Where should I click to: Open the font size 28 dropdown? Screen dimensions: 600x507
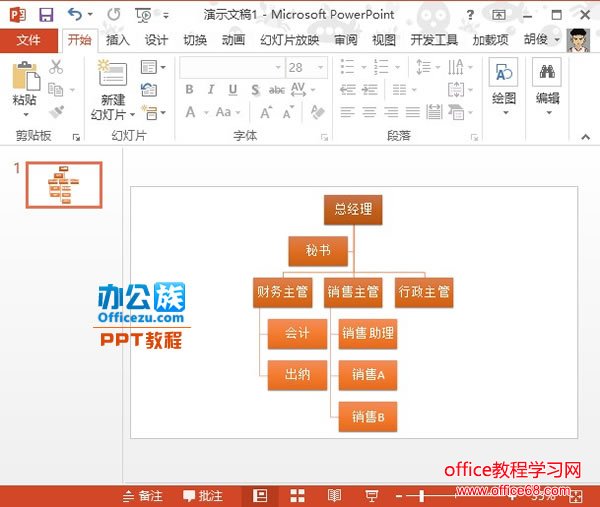[x=320, y=68]
